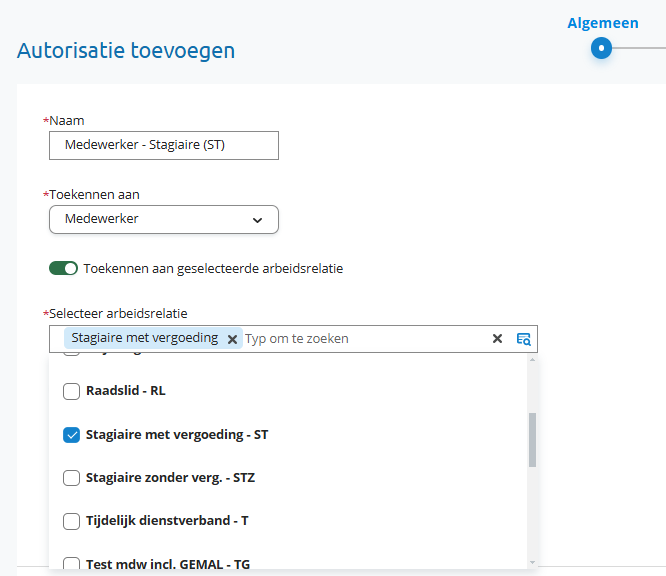The height and width of the screenshot is (576, 666).
Task: Click the Raadslid - RL label text
Action: [x=126, y=391]
